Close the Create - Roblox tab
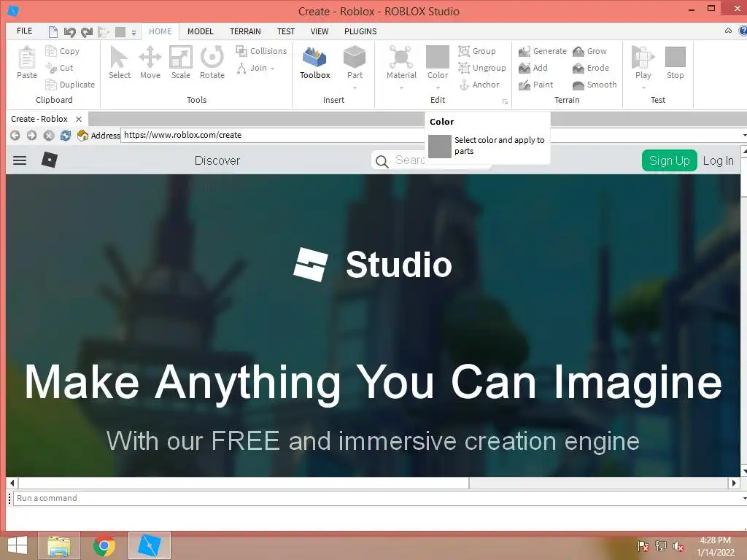Image resolution: width=747 pixels, height=560 pixels. (x=79, y=119)
